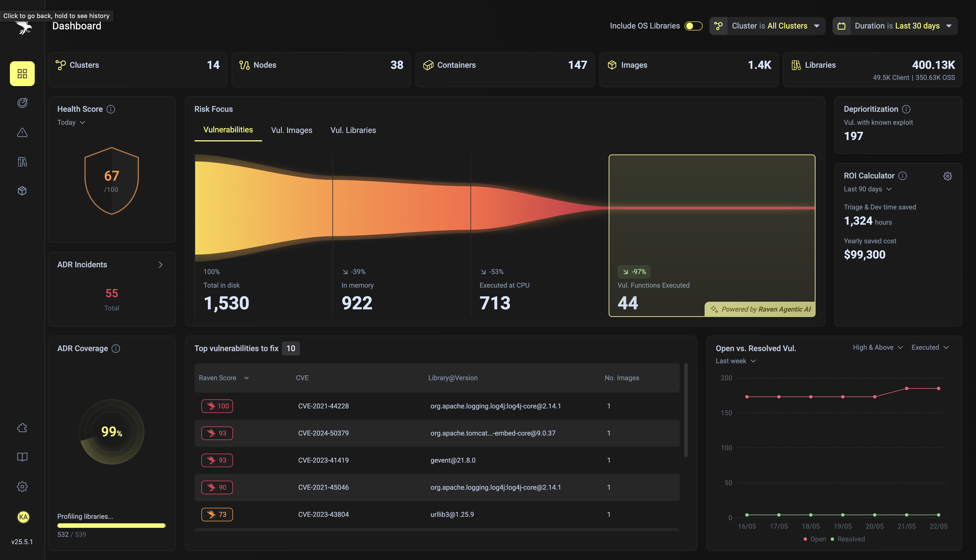The height and width of the screenshot is (560, 976).
Task: Click the cube images sidebar icon
Action: pos(22,191)
